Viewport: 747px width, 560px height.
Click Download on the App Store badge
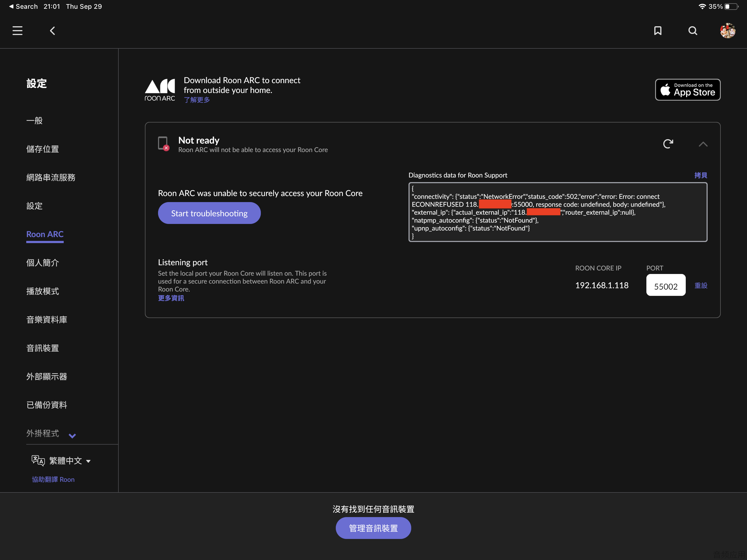click(688, 89)
